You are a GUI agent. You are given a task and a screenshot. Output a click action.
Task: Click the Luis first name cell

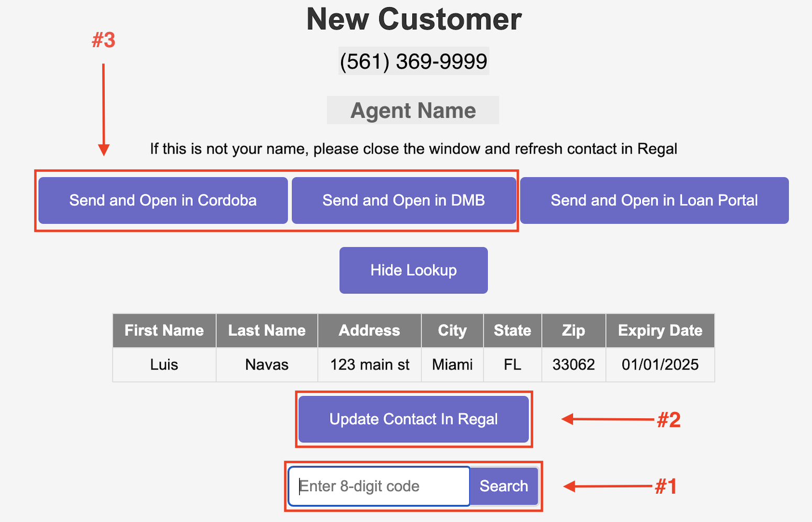point(164,365)
